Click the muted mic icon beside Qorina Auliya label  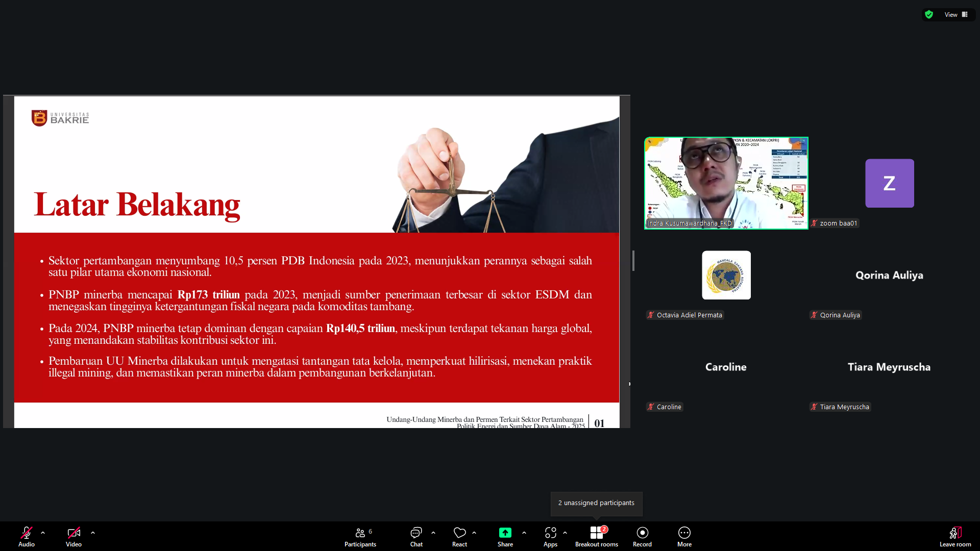coord(815,315)
